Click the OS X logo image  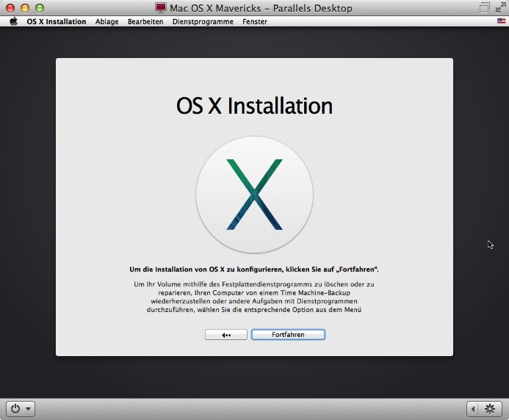tap(254, 195)
